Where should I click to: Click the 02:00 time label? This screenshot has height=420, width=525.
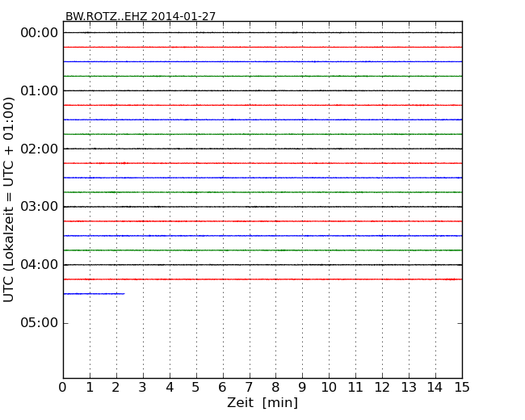pos(40,149)
